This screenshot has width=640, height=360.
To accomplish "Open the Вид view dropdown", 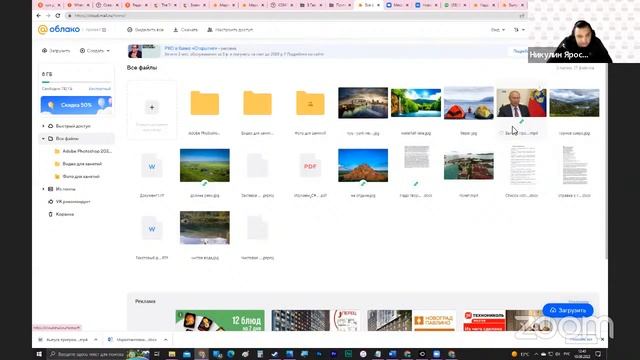I will [498, 30].
